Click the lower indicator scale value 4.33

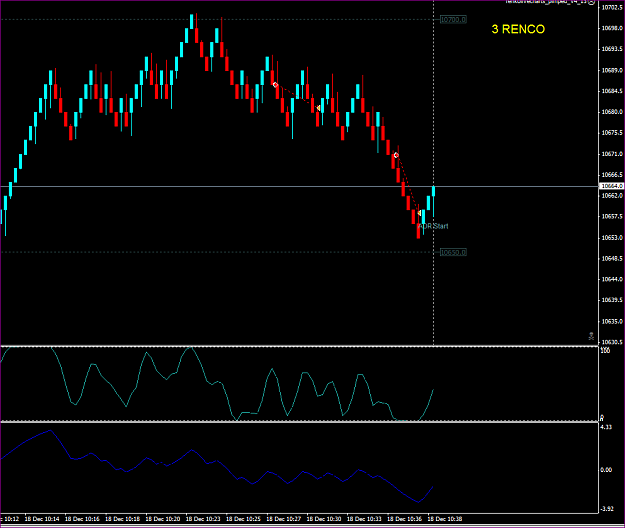606,427
